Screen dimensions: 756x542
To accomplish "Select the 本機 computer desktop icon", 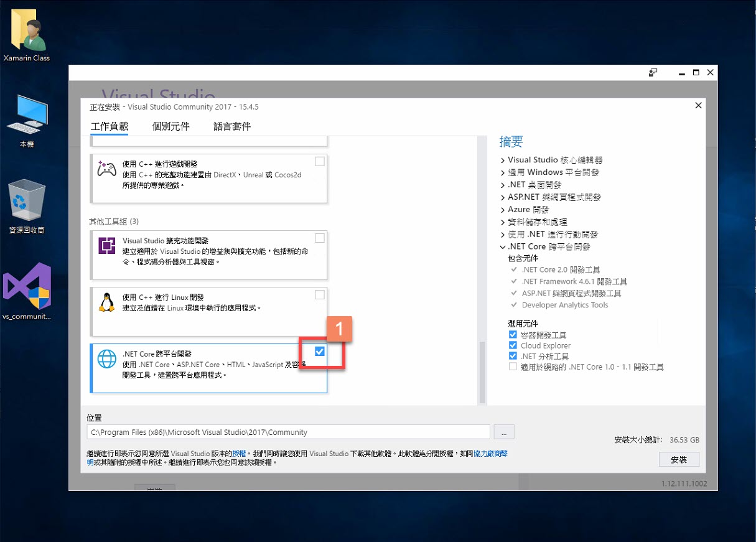I will (27, 121).
